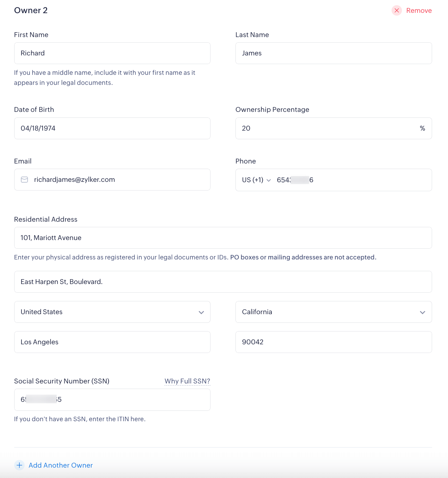Click the East Harpen St address line
Screen dimensions: 448x478
click(x=223, y=282)
